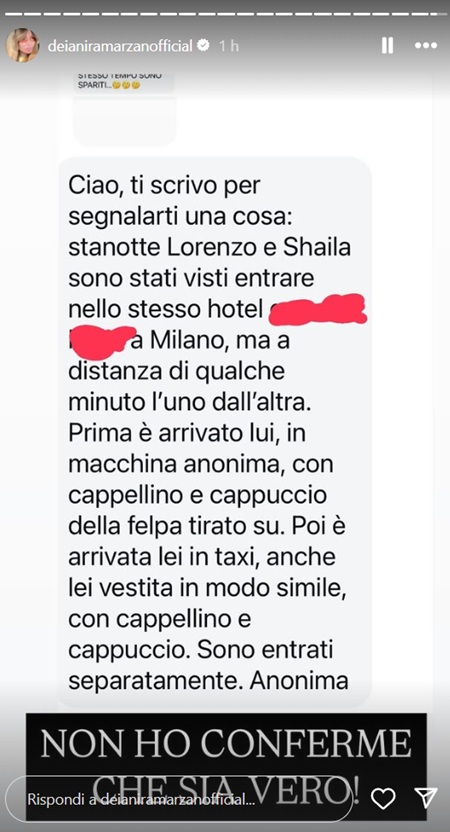The height and width of the screenshot is (832, 450).
Task: Pause the story playback
Action: pos(387,46)
